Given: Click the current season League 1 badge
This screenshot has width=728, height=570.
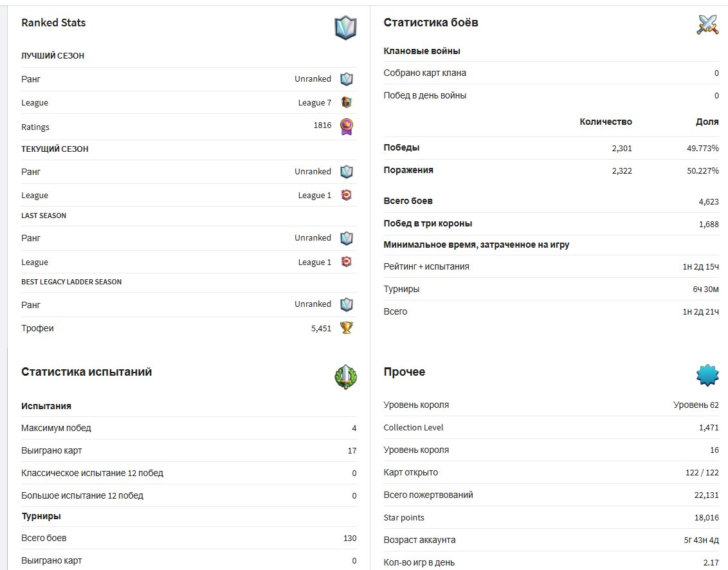Looking at the screenshot, I should coord(347,195).
